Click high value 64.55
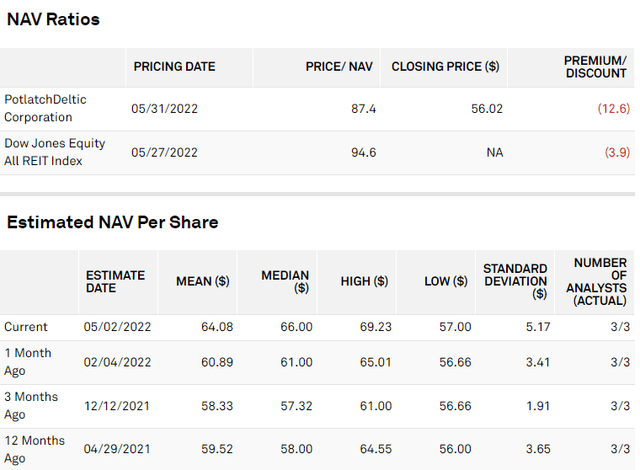The height and width of the screenshot is (470, 640). point(376,449)
